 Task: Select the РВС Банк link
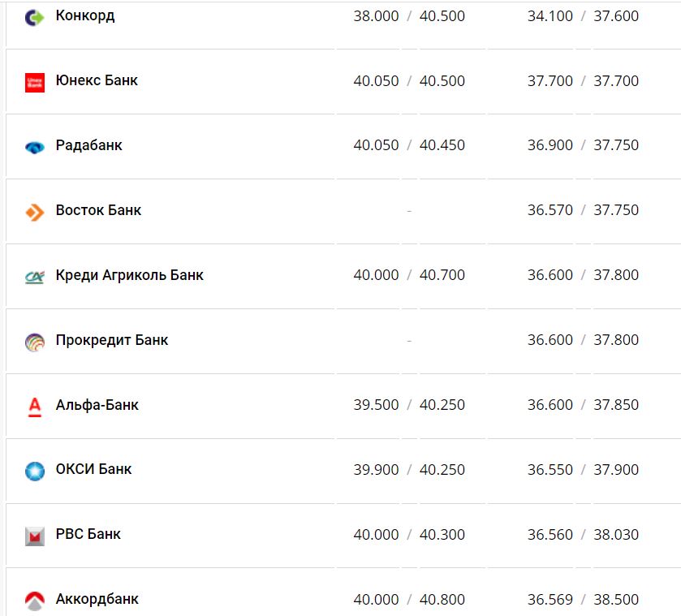(x=88, y=534)
